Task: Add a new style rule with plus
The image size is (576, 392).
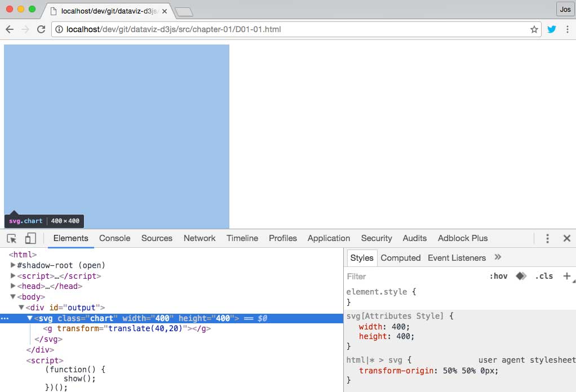Action: click(x=567, y=276)
